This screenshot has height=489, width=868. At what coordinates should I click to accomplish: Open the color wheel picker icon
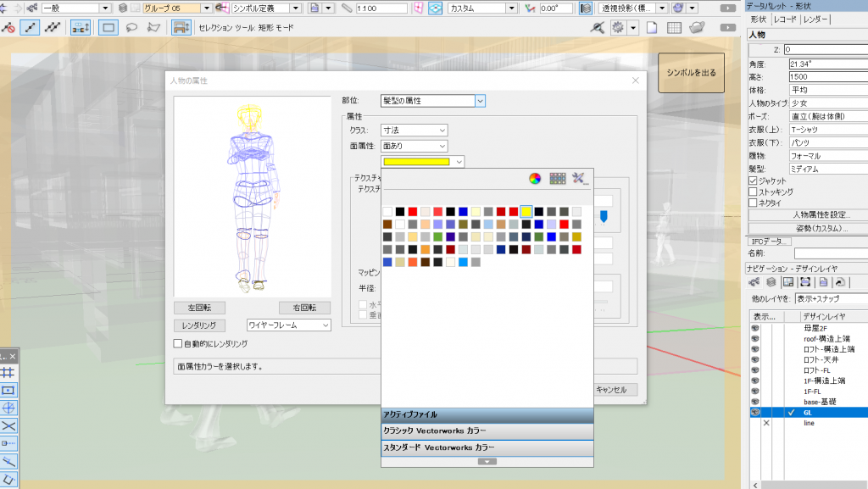[x=535, y=178]
